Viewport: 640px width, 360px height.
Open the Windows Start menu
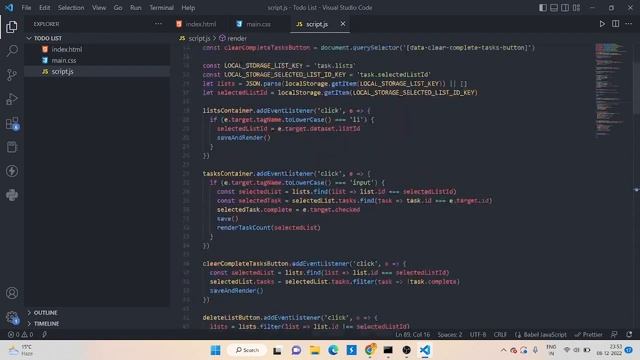(216, 350)
